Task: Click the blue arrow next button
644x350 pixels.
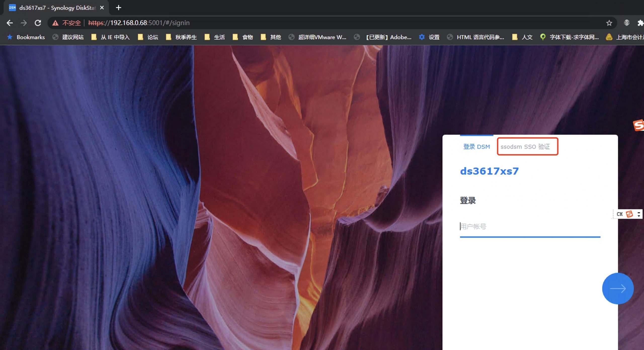Action: click(618, 288)
